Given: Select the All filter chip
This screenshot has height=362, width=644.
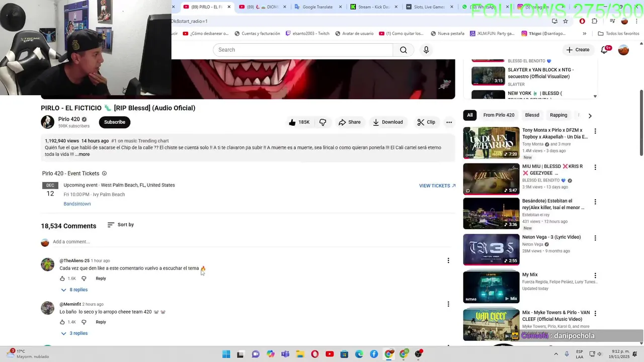Looking at the screenshot, I should [470, 115].
